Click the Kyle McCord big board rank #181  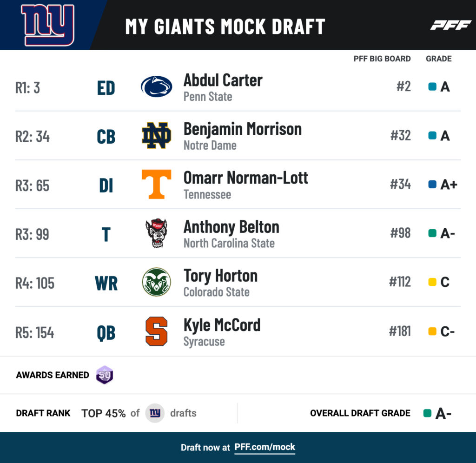pyautogui.click(x=400, y=331)
